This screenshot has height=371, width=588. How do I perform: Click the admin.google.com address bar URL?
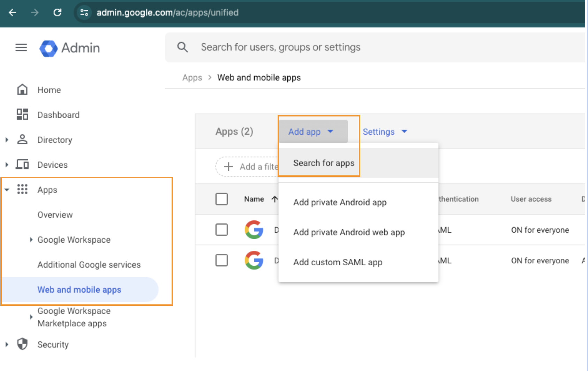point(167,13)
